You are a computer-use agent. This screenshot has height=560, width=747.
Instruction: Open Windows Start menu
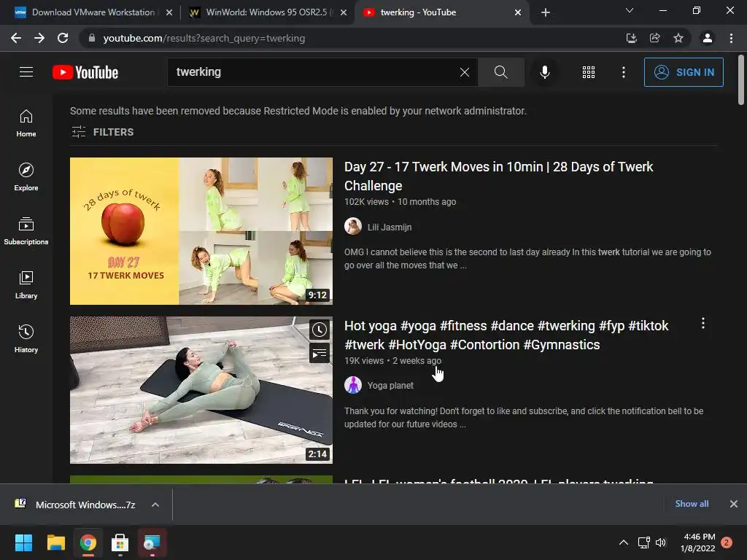click(23, 542)
